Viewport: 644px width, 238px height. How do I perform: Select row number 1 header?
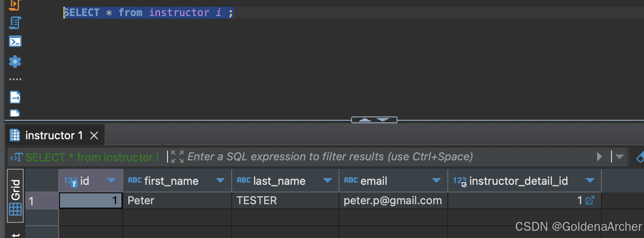[42, 200]
